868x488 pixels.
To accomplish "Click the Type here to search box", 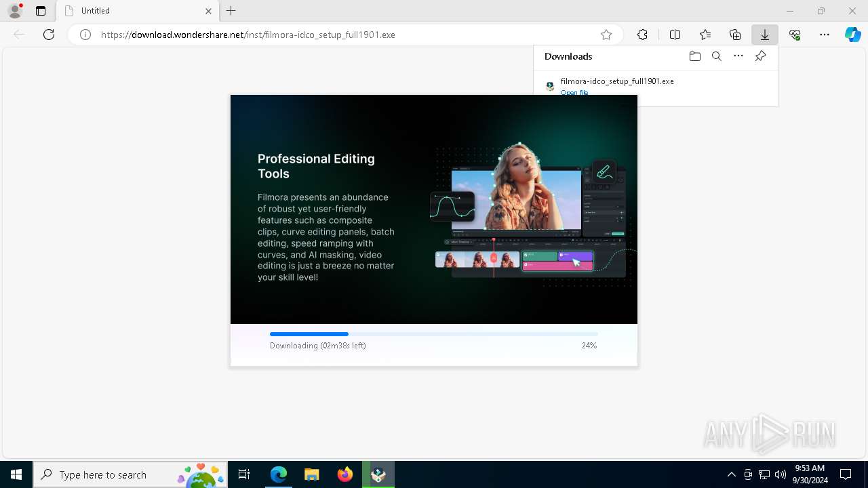I will click(130, 474).
